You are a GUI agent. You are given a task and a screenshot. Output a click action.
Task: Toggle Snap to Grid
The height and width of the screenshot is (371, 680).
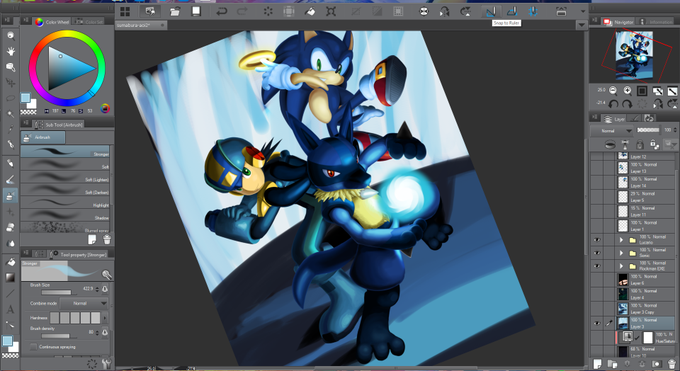tap(533, 12)
